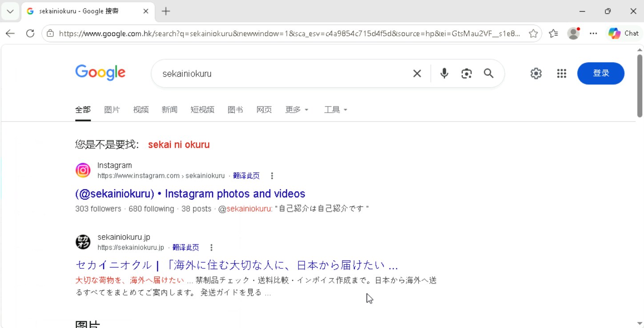The height and width of the screenshot is (328, 644).
Task: Click the Instagram result favicon
Action: pos(83,170)
